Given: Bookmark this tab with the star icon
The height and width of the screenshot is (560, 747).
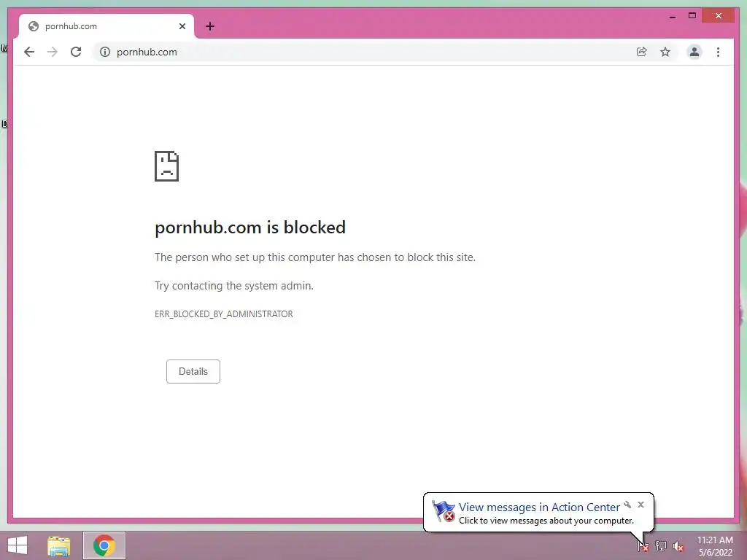Looking at the screenshot, I should pos(665,52).
